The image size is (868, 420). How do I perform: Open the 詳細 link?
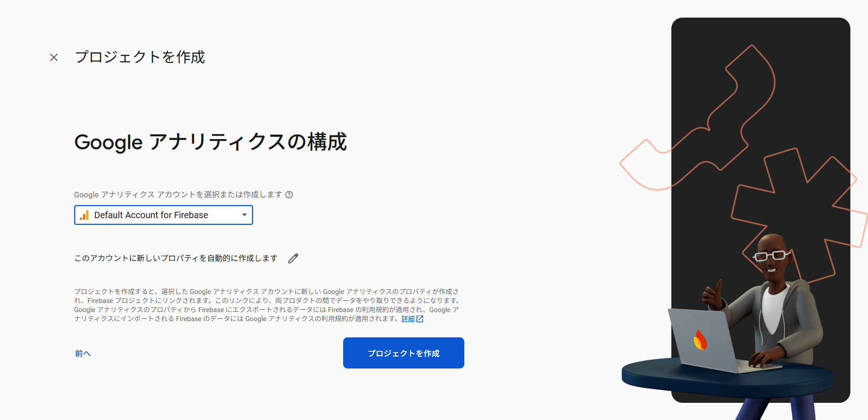click(x=408, y=319)
